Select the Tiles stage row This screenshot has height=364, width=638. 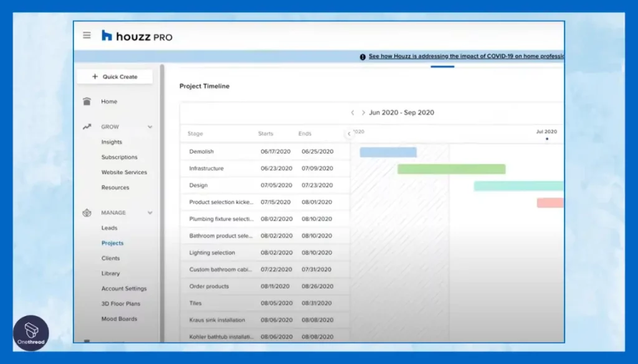pos(265,303)
